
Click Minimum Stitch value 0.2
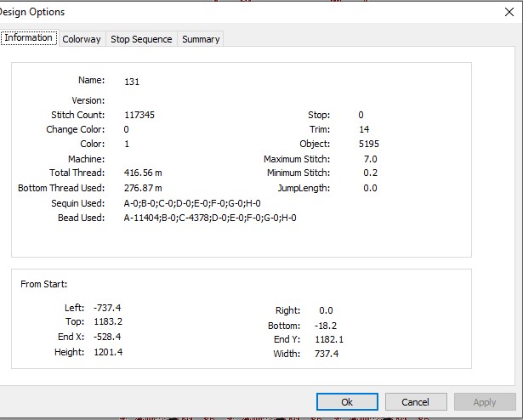(x=370, y=173)
